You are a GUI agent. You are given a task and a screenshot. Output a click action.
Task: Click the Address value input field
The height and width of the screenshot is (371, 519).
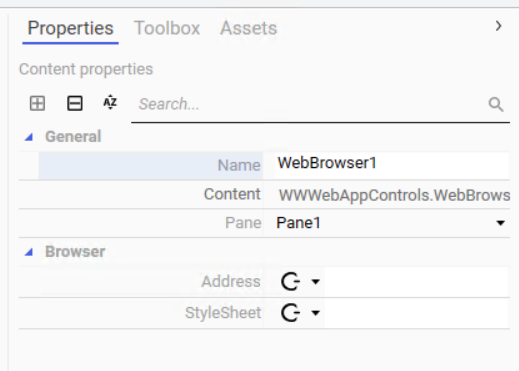pos(417,282)
